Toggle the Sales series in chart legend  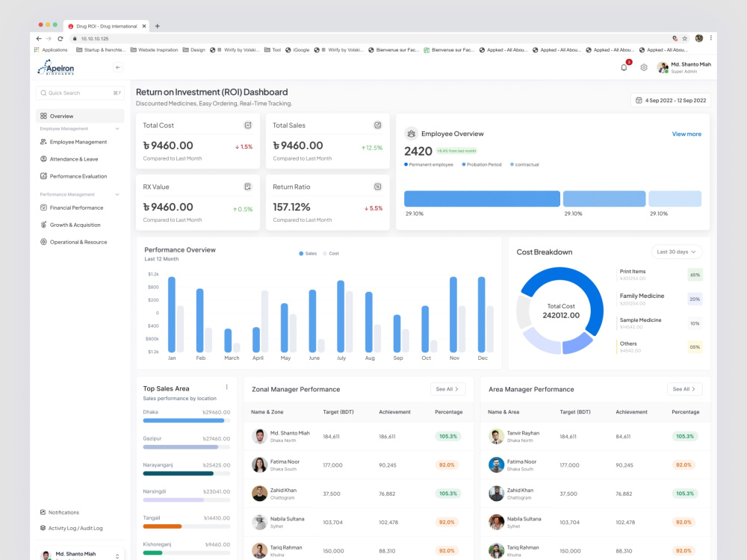point(308,253)
